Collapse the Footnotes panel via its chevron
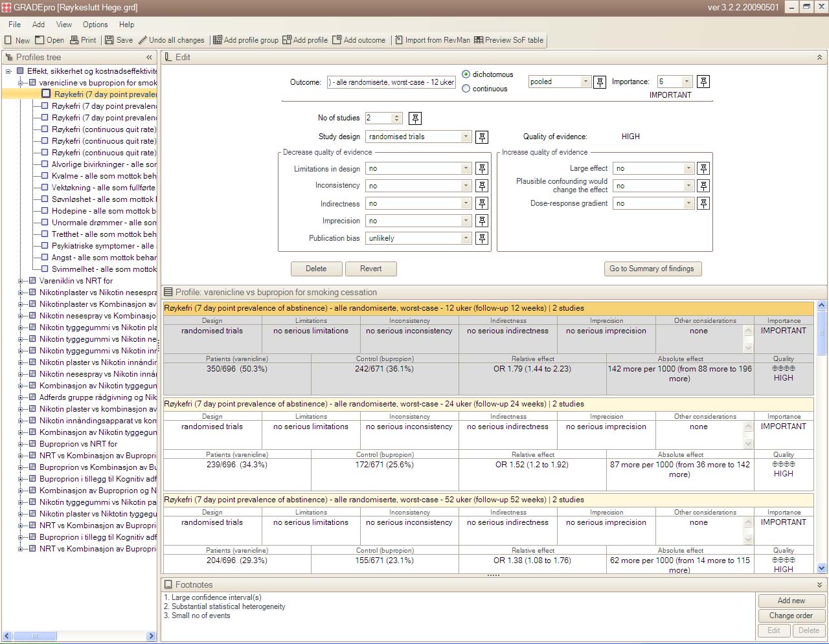This screenshot has height=644, width=829. (819, 585)
